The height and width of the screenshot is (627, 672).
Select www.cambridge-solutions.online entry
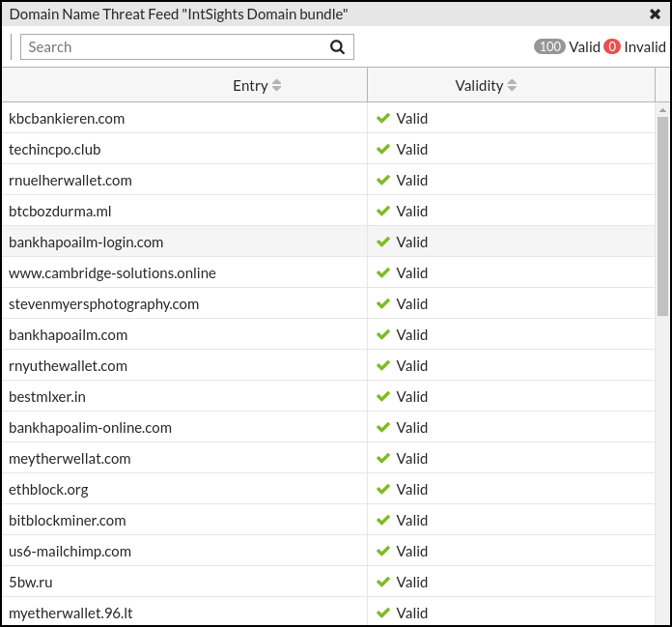click(112, 273)
